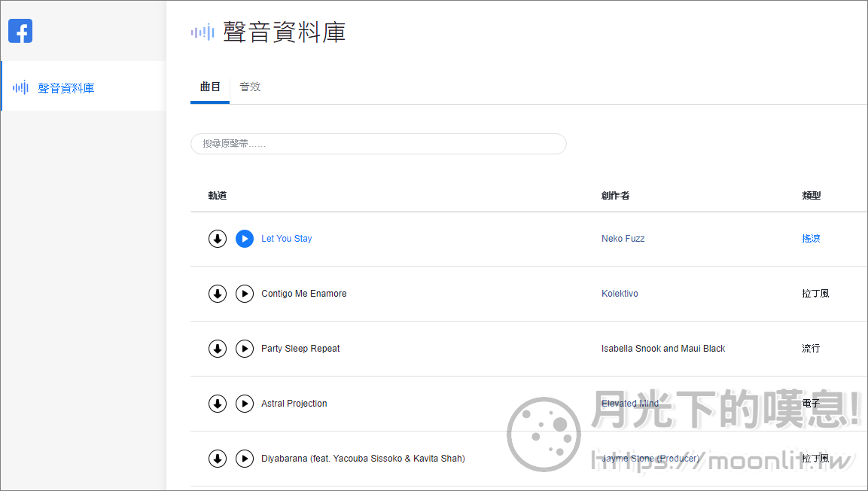Viewport: 868px width, 491px height.
Task: Download Contigo Me Enamore
Action: coord(218,293)
